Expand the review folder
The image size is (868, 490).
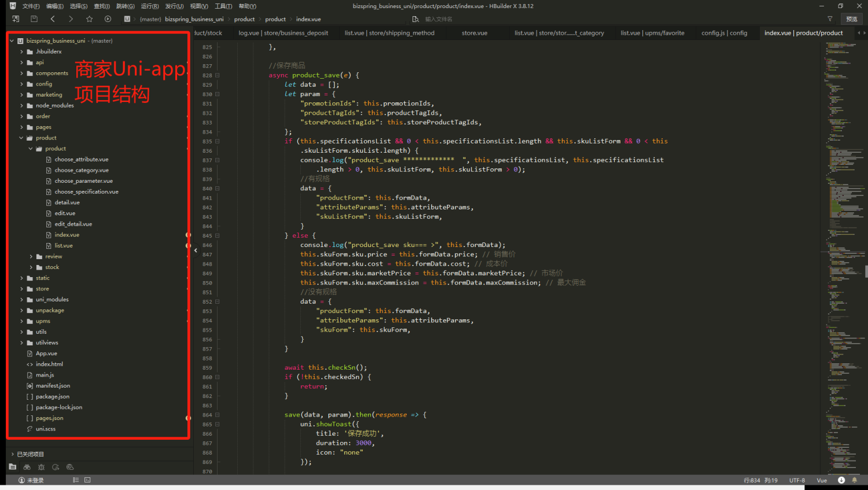31,256
